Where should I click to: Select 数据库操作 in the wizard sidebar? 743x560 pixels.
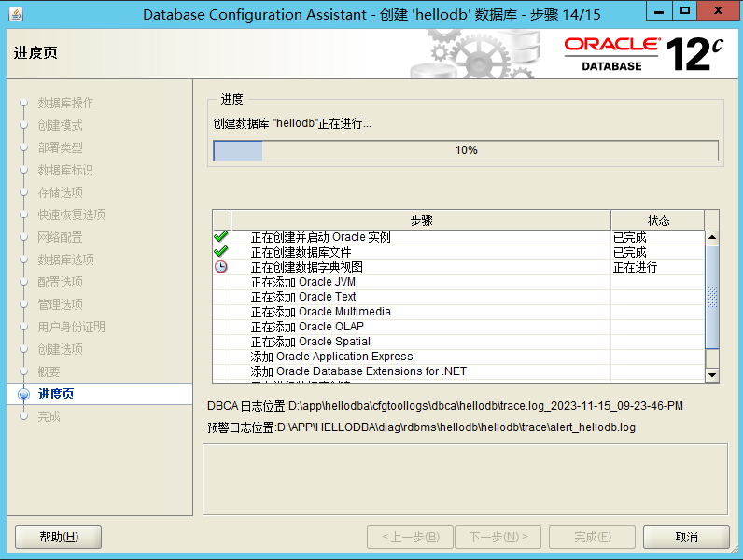click(65, 103)
